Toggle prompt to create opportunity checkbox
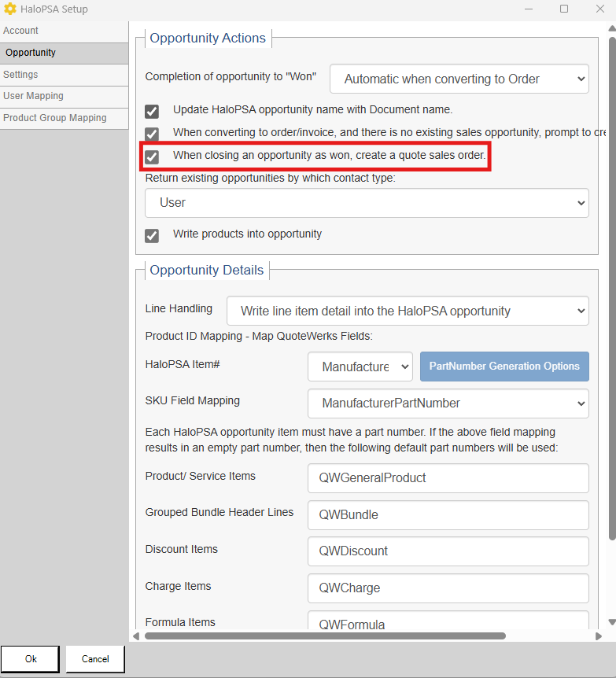 152,134
